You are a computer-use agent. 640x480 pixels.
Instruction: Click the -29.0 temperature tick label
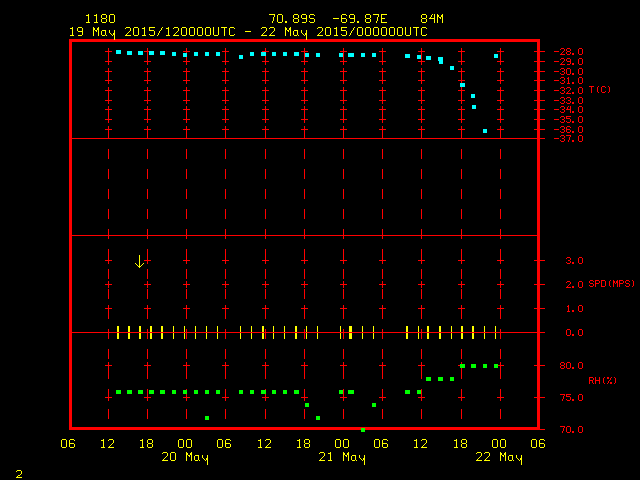click(x=569, y=62)
